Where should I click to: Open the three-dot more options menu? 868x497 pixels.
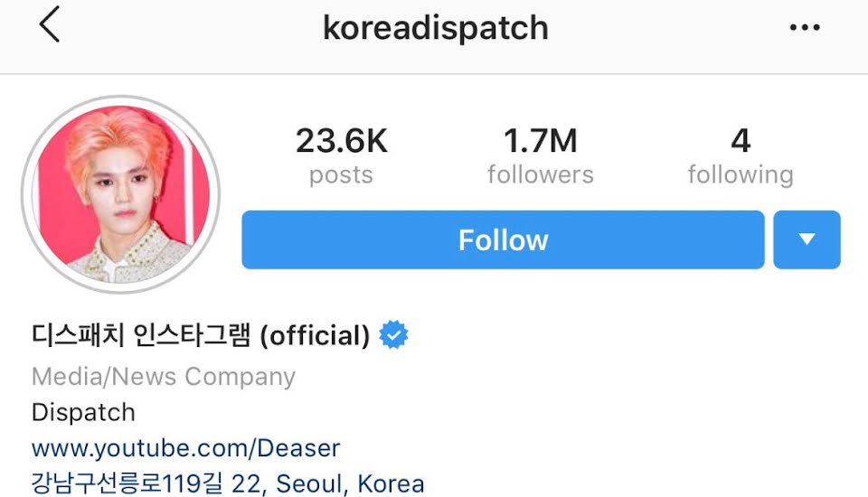click(805, 27)
